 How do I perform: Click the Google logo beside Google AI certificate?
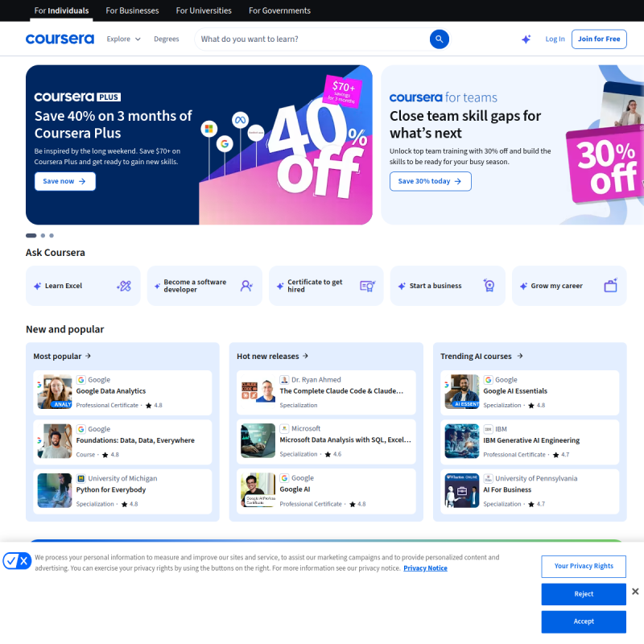coord(284,478)
